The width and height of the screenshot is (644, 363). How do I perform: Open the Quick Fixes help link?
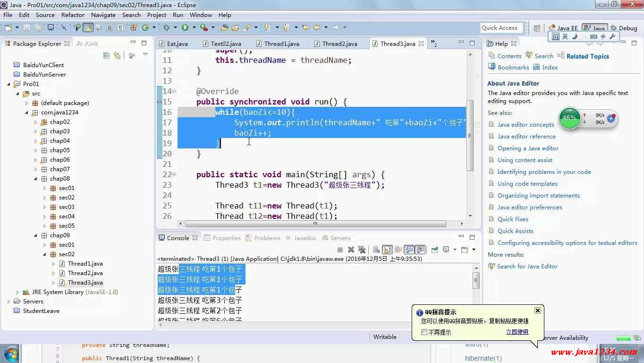point(513,219)
